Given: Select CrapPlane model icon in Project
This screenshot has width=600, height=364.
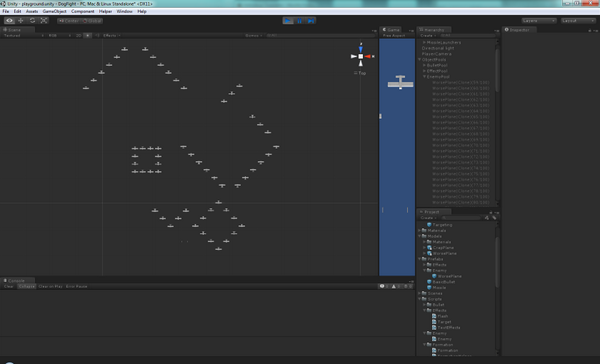Looking at the screenshot, I should tap(429, 248).
